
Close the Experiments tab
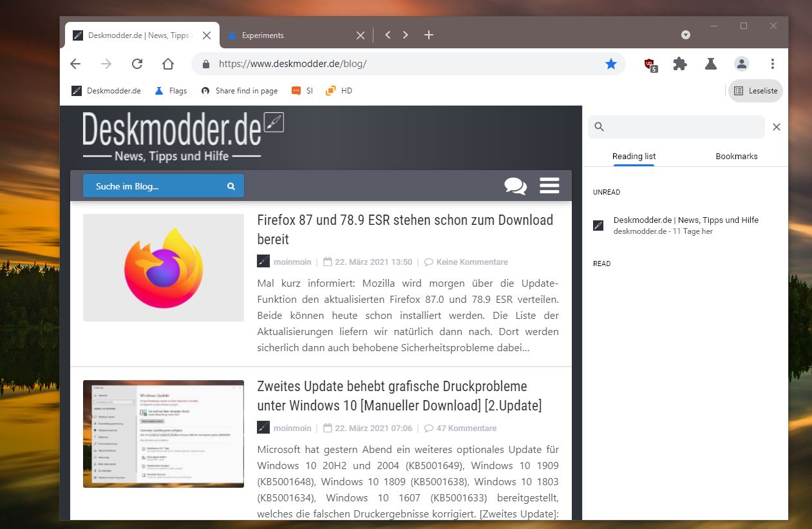(x=361, y=35)
